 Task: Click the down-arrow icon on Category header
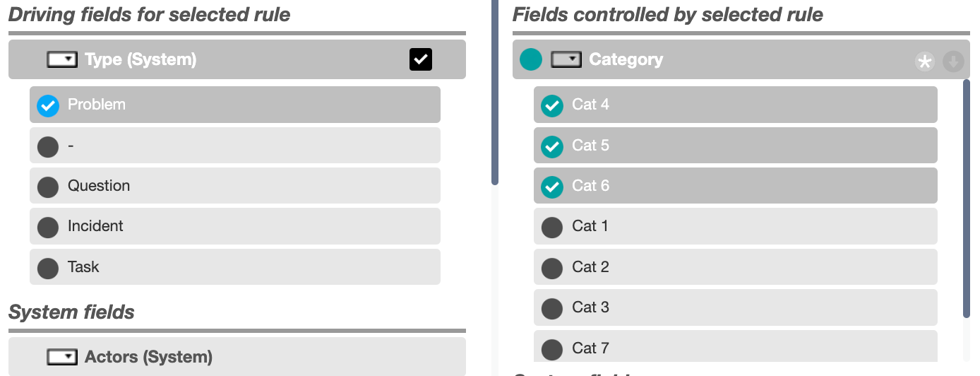click(x=953, y=62)
